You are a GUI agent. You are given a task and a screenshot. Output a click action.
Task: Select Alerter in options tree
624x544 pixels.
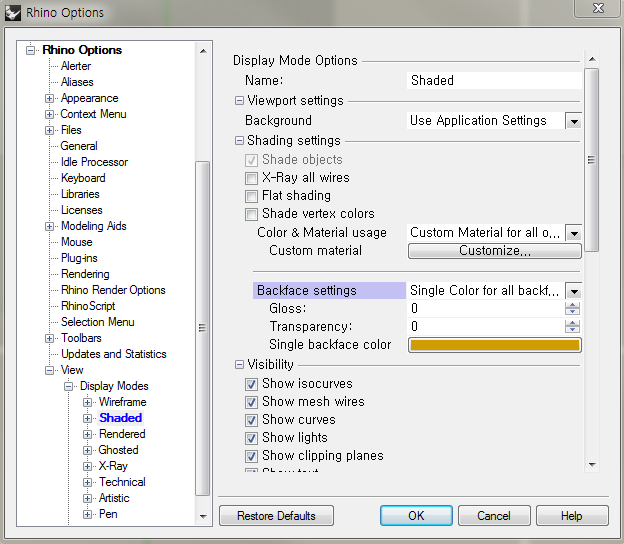point(76,66)
